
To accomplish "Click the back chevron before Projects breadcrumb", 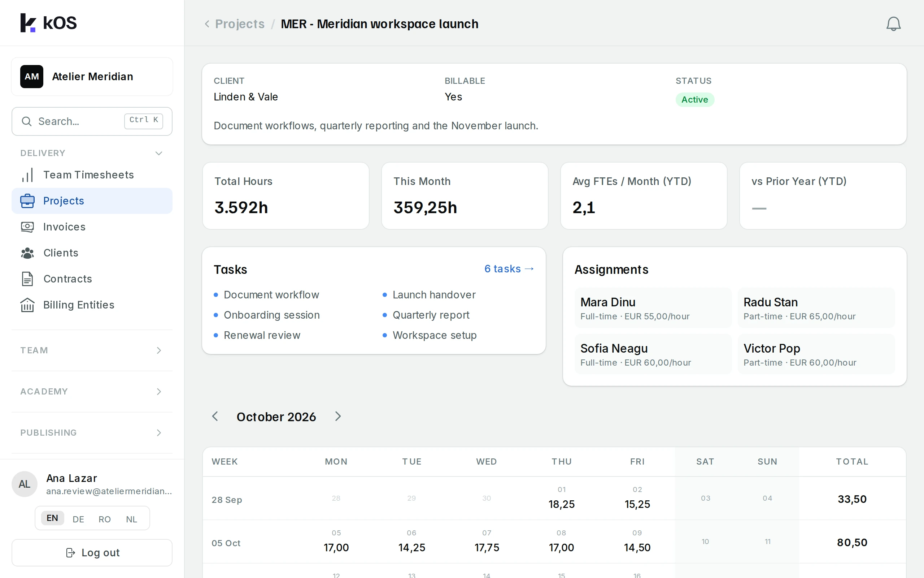I will [x=207, y=24].
